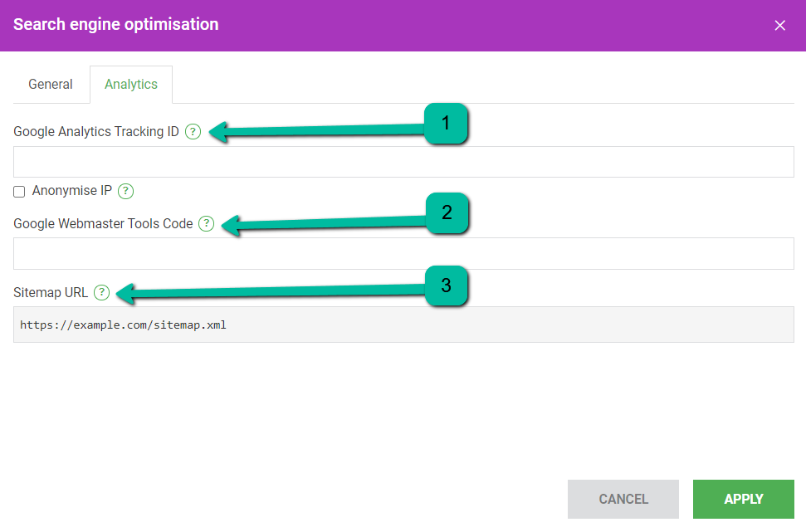Apply the analytics settings
The width and height of the screenshot is (806, 532).
(x=743, y=499)
